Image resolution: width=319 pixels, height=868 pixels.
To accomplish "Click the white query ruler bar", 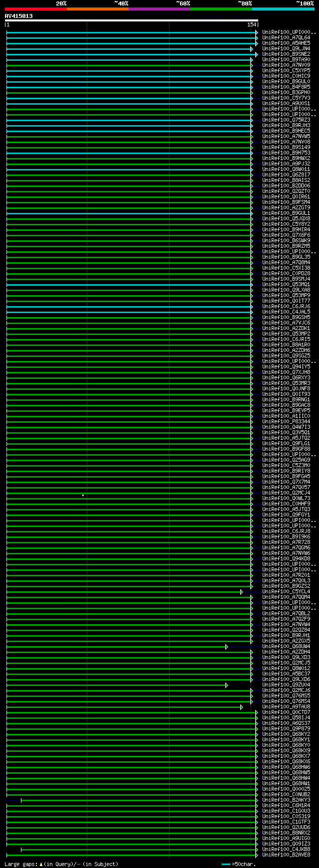I will [x=132, y=20].
